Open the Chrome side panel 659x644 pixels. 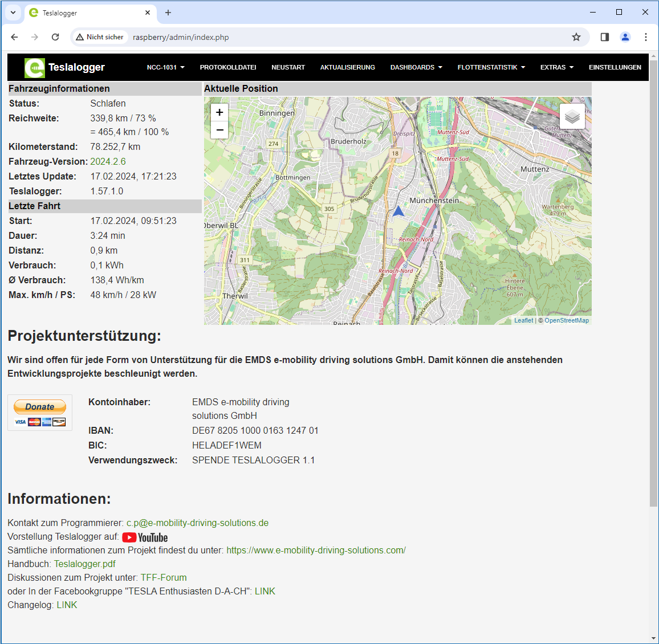coord(605,37)
